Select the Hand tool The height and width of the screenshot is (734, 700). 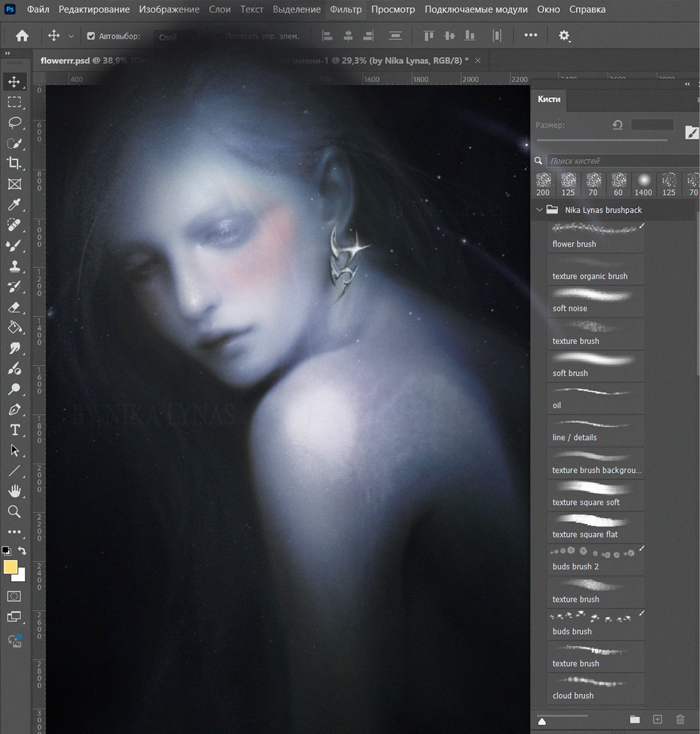(x=14, y=491)
